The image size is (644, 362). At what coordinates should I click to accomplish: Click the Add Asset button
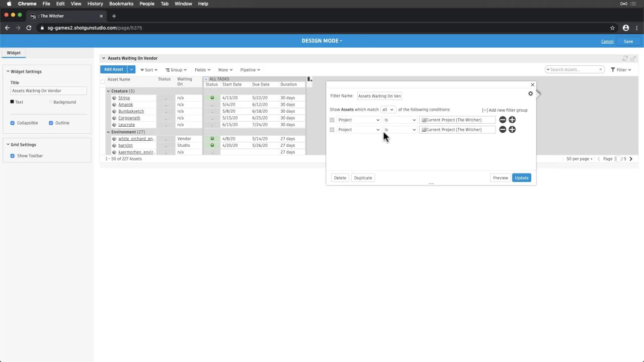tap(114, 69)
